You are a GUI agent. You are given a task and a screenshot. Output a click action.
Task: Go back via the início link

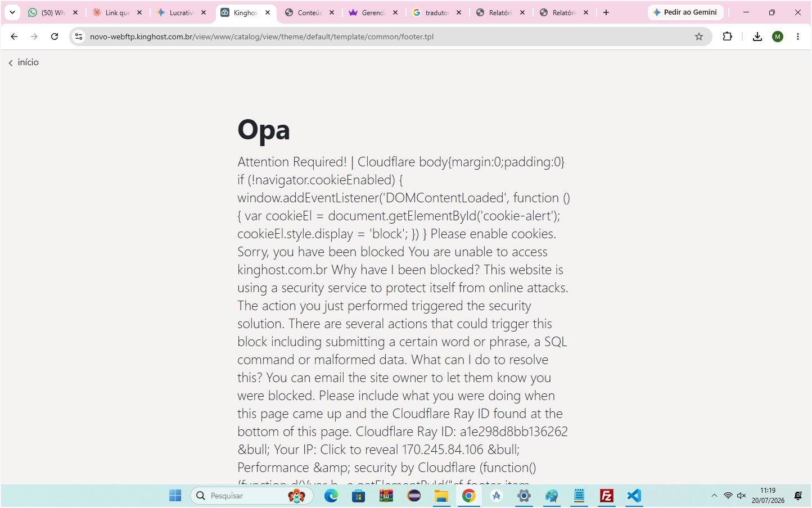[24, 62]
